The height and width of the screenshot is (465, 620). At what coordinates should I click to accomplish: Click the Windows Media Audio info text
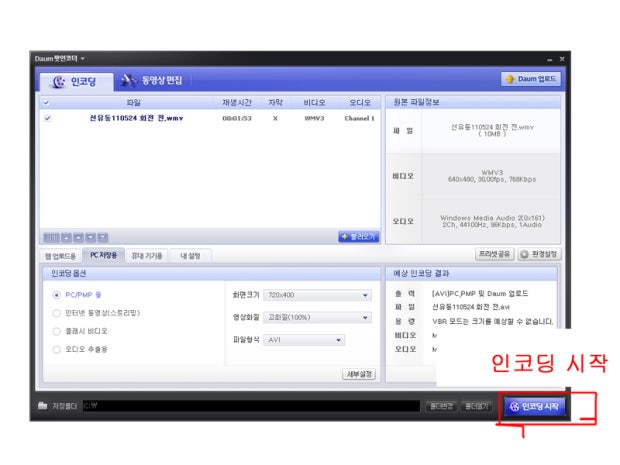[492, 218]
